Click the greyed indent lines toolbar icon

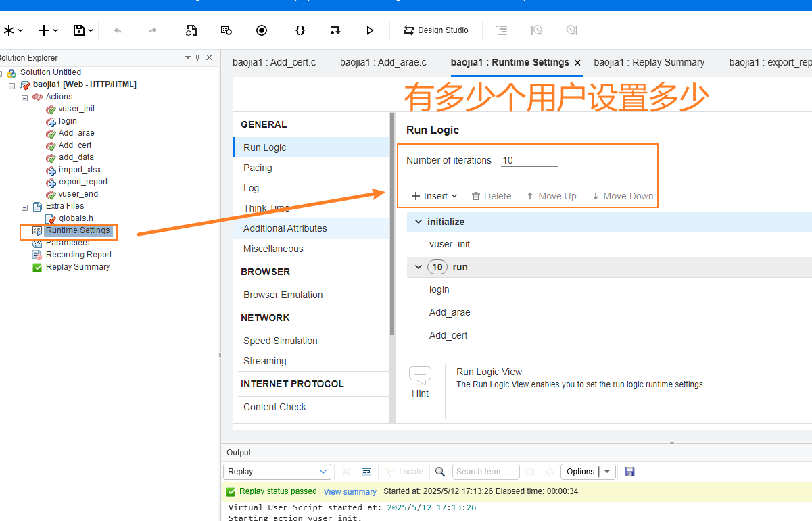coord(501,30)
